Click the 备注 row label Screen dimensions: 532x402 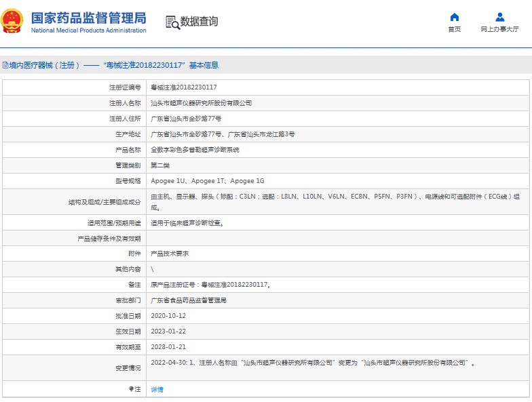134,285
